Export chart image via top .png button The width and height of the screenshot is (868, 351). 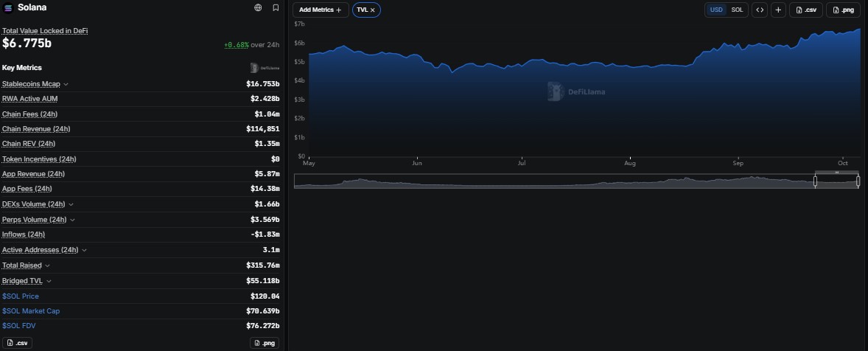843,10
